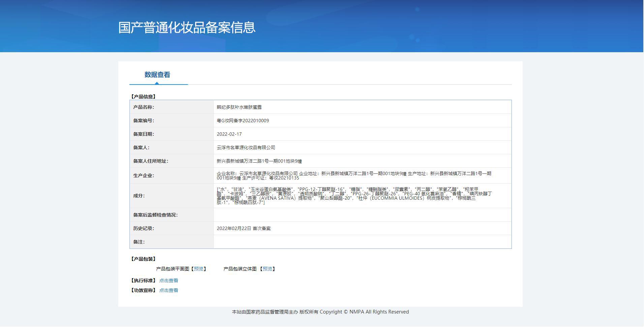The width and height of the screenshot is (644, 327).
Task: Click product name 韩纪多肽补水嫩肤蜜露
Action: 239,107
